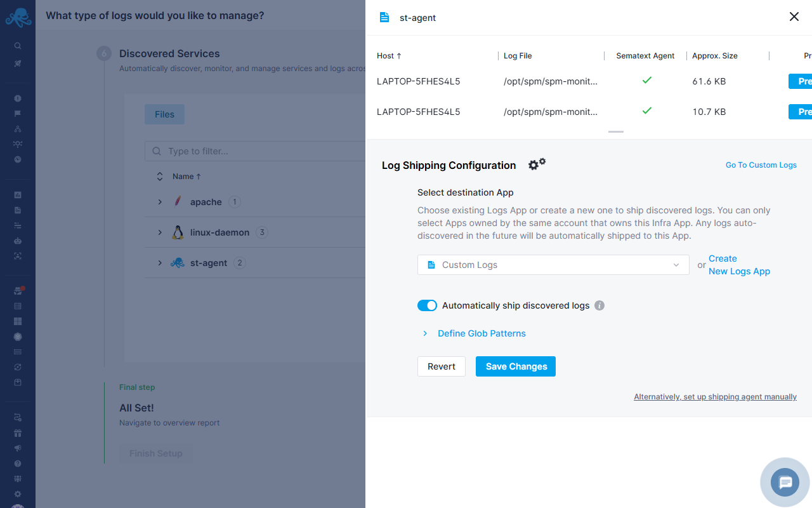Open the Custom Logs destination dropdown

pos(553,265)
